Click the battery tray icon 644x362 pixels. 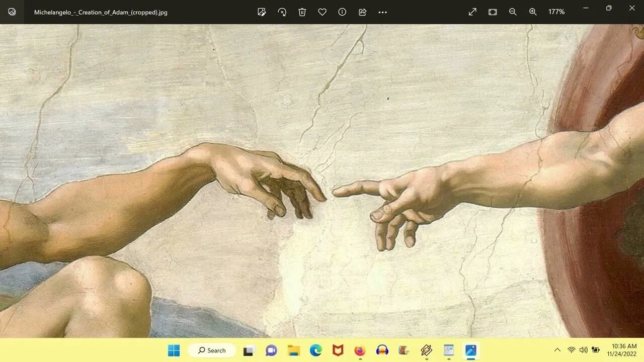(x=596, y=350)
